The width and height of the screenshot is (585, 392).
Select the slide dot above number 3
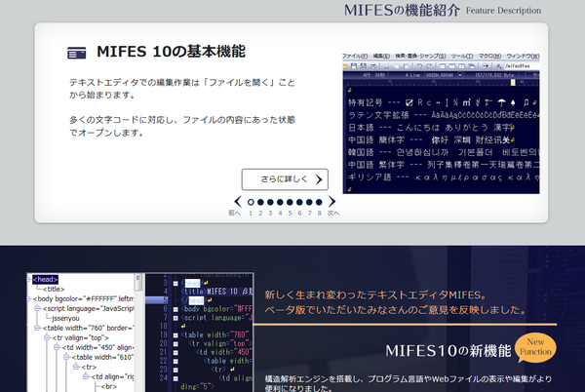270,202
